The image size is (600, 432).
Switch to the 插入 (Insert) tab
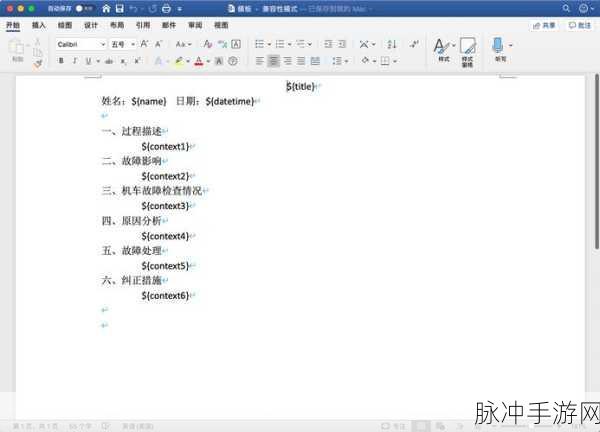[39, 25]
